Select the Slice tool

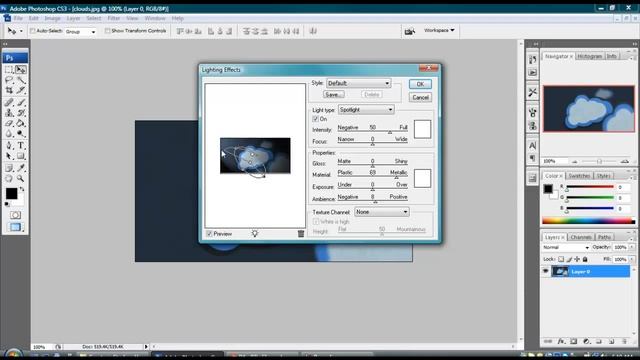(x=21, y=90)
